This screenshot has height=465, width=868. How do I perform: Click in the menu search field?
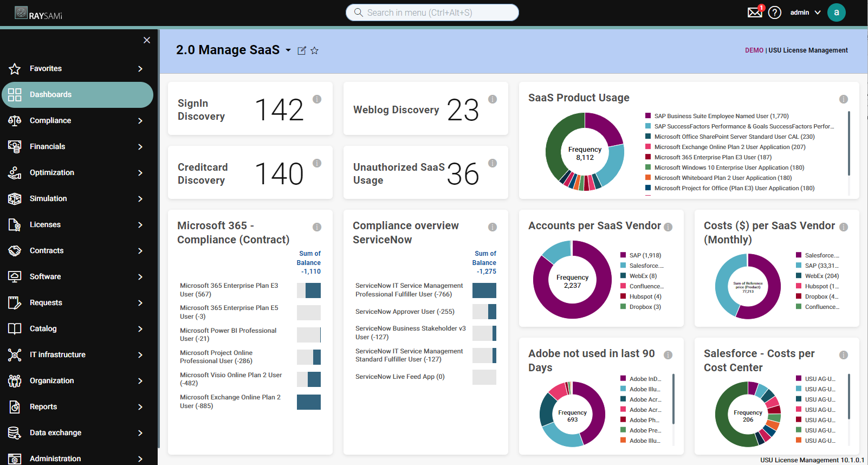point(432,12)
